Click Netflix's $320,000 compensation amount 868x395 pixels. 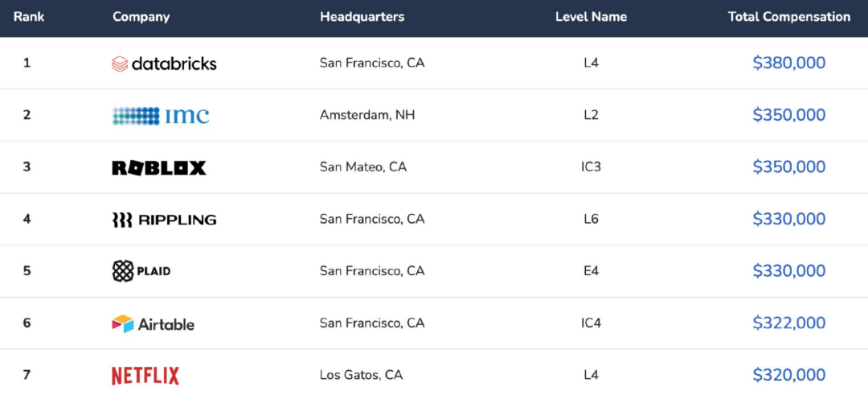pyautogui.click(x=789, y=375)
